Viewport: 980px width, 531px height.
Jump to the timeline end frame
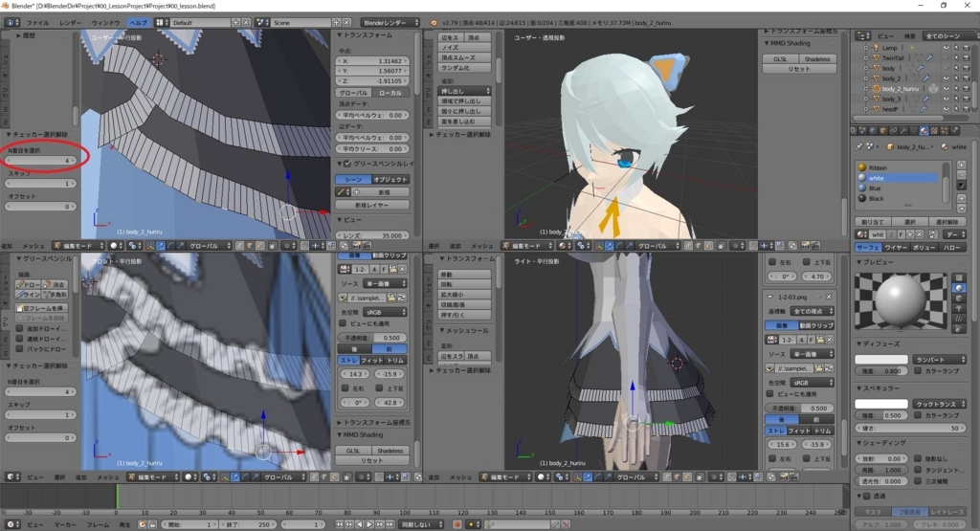click(x=390, y=524)
